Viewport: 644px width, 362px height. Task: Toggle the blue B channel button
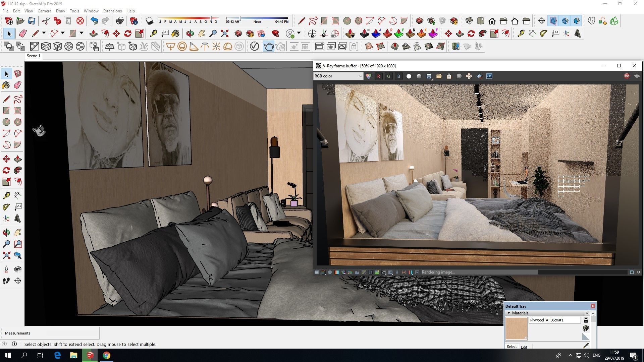click(398, 76)
